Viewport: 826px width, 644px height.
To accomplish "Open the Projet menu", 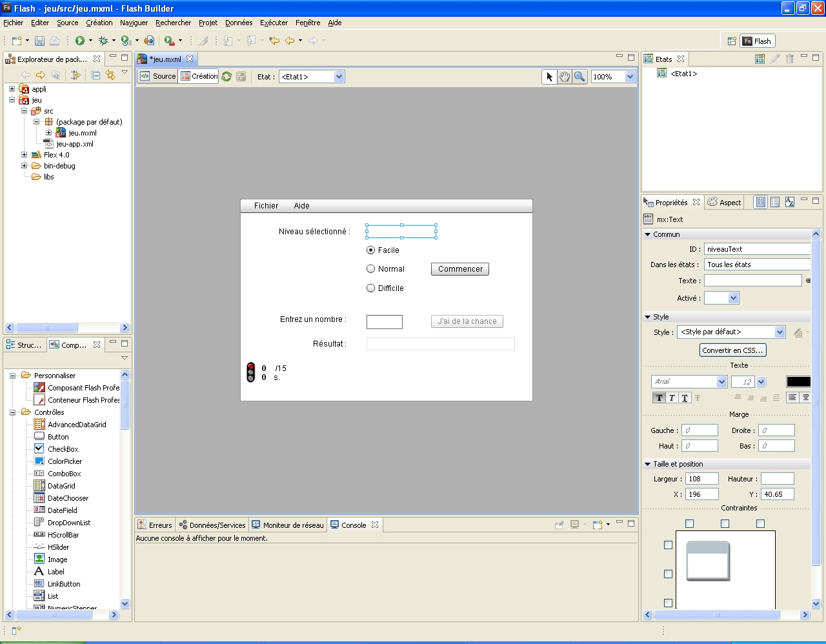I will coord(208,23).
